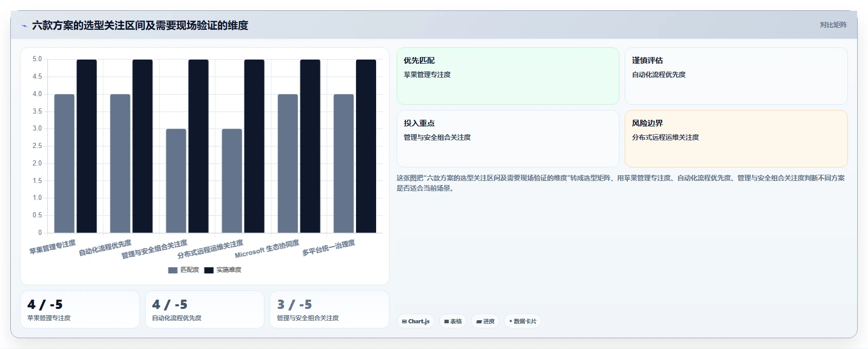Open the 数据卡片 chip
The height and width of the screenshot is (349, 868).
[x=522, y=321]
